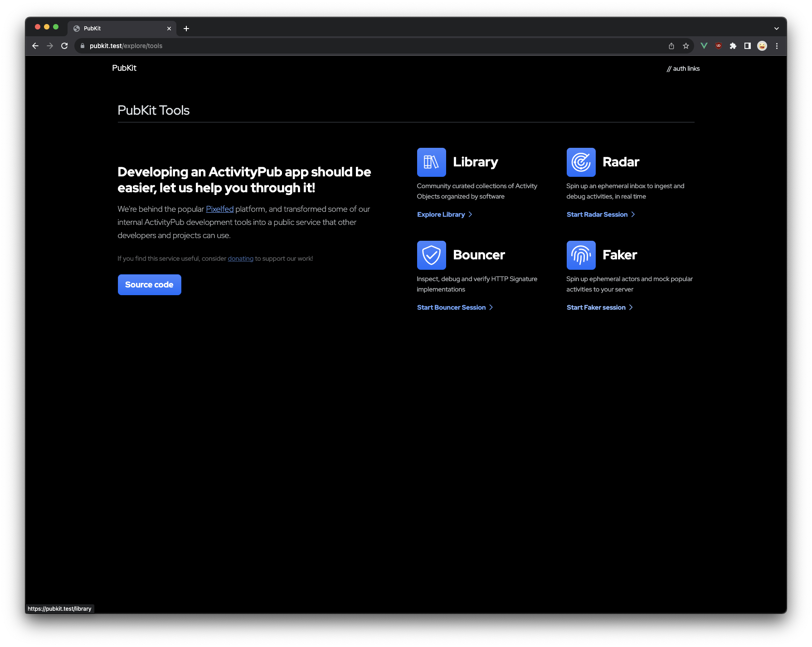Open the uBlock Origin extension icon

coord(719,46)
